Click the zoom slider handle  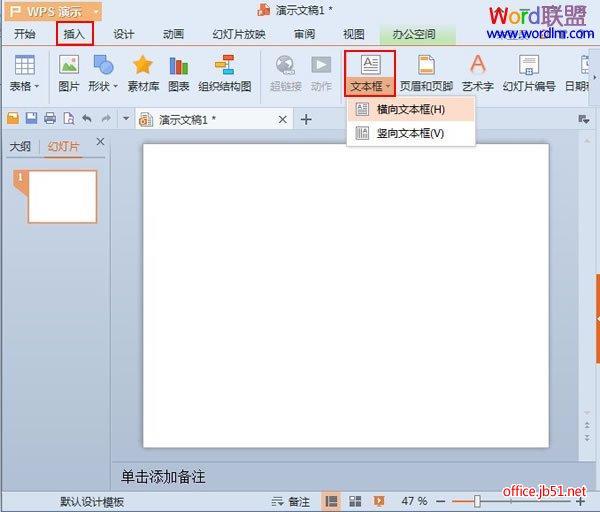[477, 501]
